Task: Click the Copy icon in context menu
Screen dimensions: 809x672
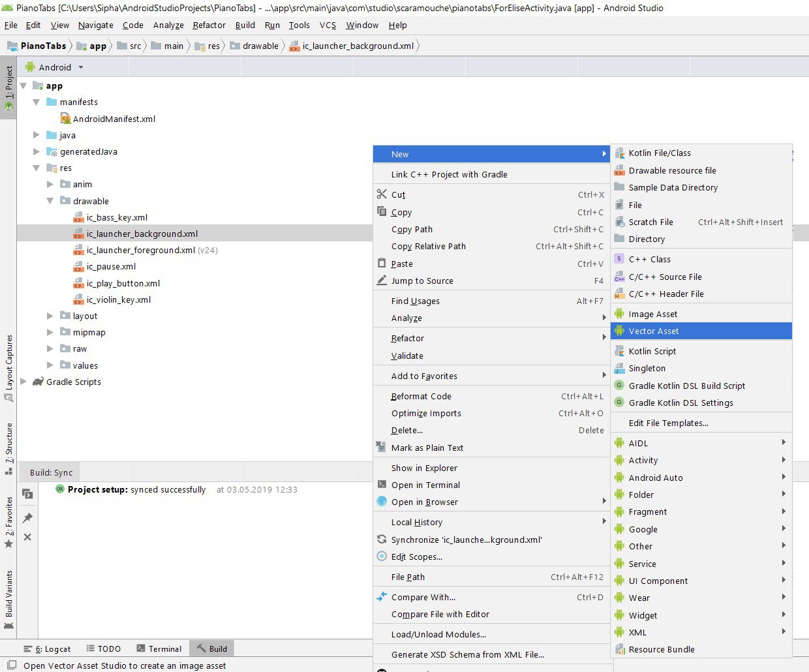Action: 382,211
